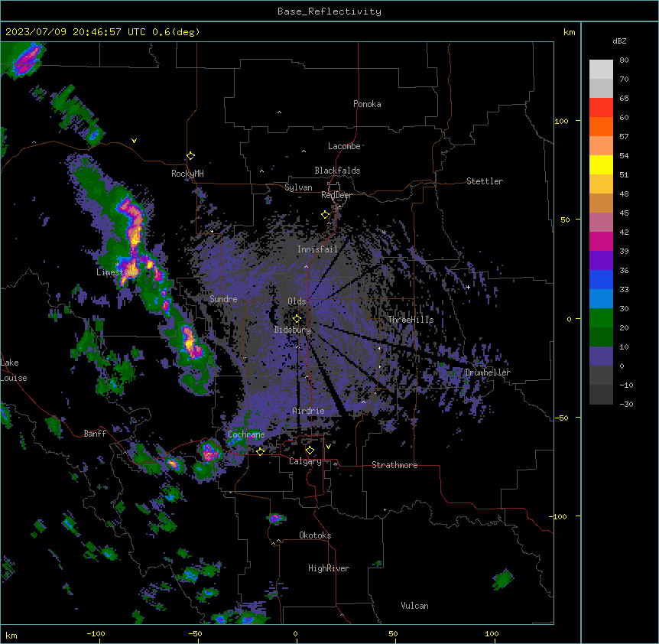
Task: Click the white plus marker north of Drumheller
Action: pos(468,287)
